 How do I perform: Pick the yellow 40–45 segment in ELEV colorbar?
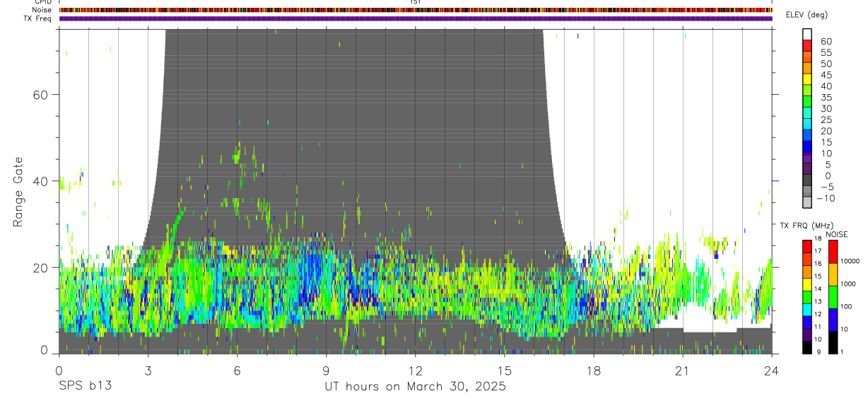pos(807,79)
